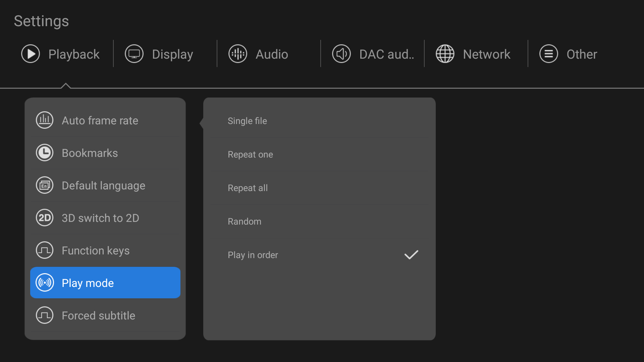Click the DAC audio speaker icon
Screen dimensions: 644x362
(341, 54)
